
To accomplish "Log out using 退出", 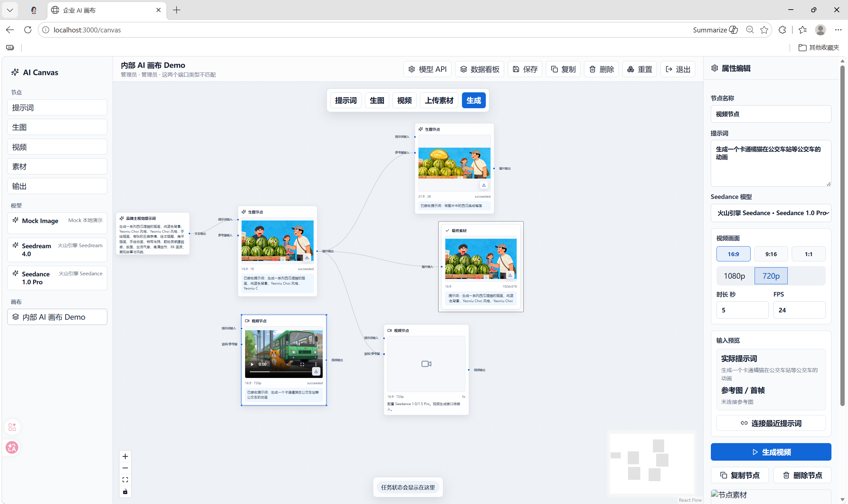I will (678, 69).
